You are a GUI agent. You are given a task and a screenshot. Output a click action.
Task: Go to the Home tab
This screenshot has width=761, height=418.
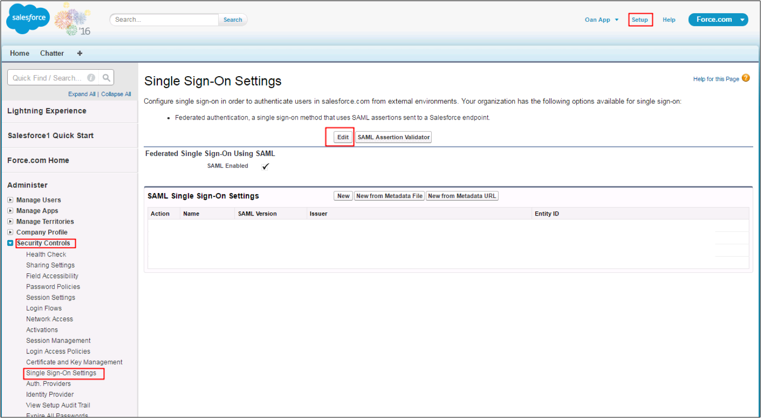pyautogui.click(x=19, y=53)
